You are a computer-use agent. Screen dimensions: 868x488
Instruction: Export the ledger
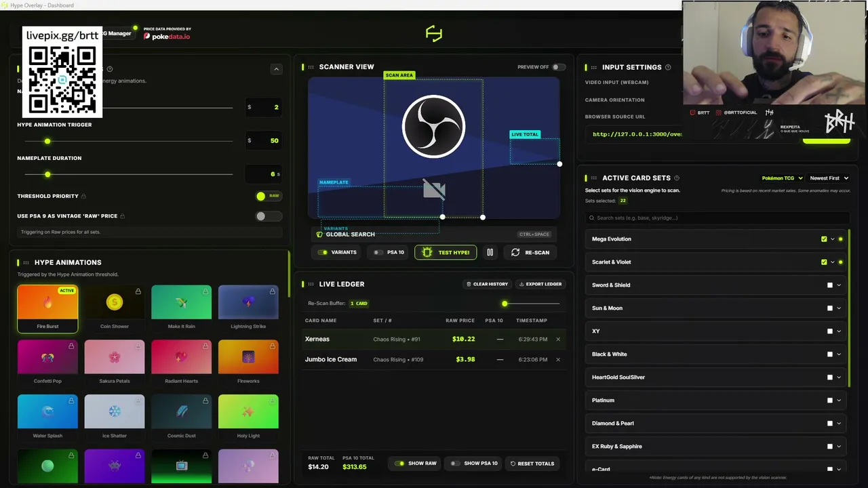click(539, 284)
